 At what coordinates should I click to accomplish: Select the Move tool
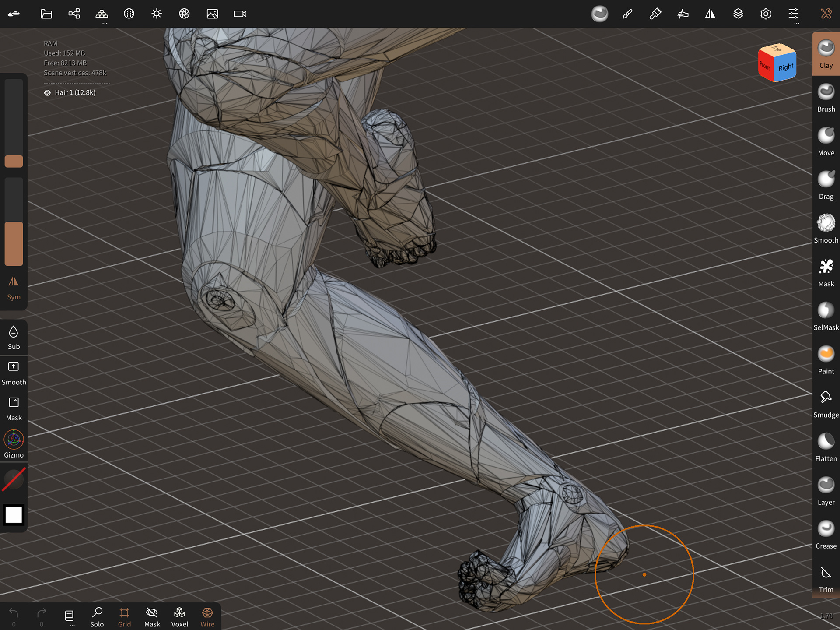click(826, 141)
